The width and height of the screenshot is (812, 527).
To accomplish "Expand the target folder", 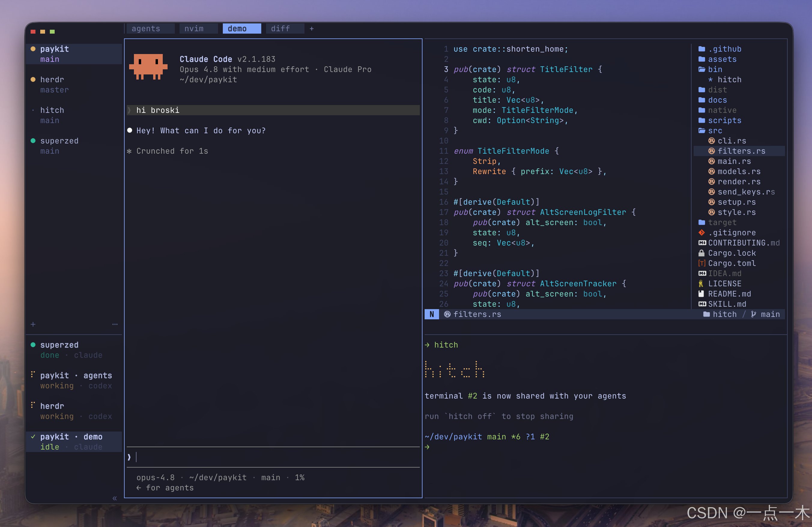I will click(x=717, y=223).
